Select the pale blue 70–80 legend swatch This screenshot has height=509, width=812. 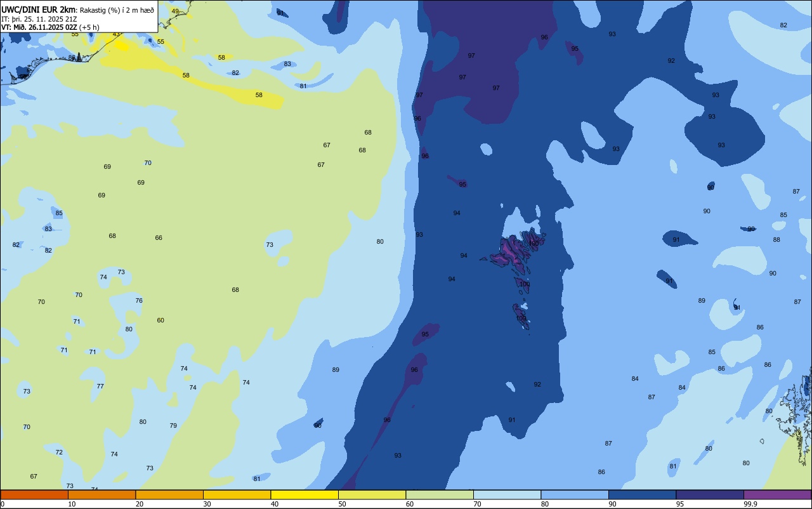tap(507, 494)
